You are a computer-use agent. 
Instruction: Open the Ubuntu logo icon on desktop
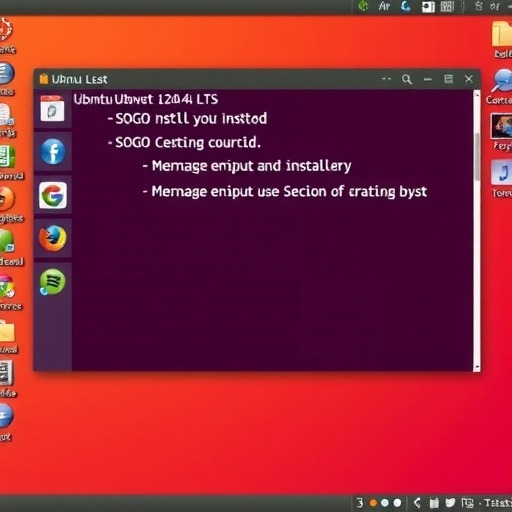(5, 30)
